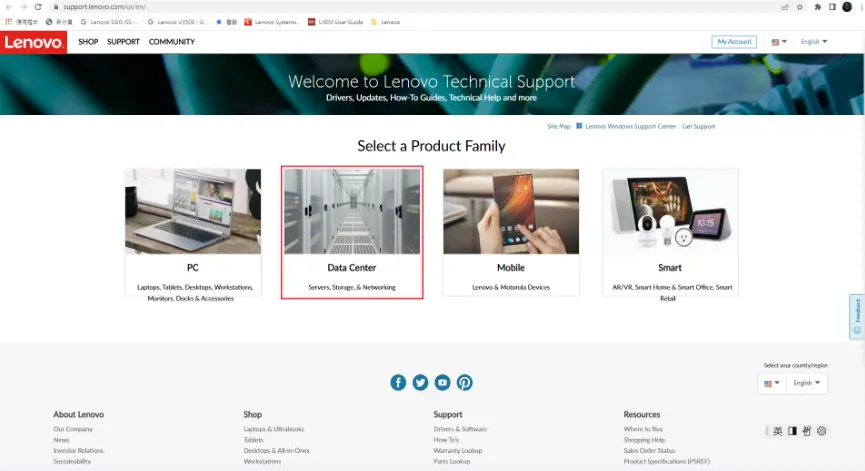
Task: Open the YouTube social icon
Action: (x=442, y=382)
